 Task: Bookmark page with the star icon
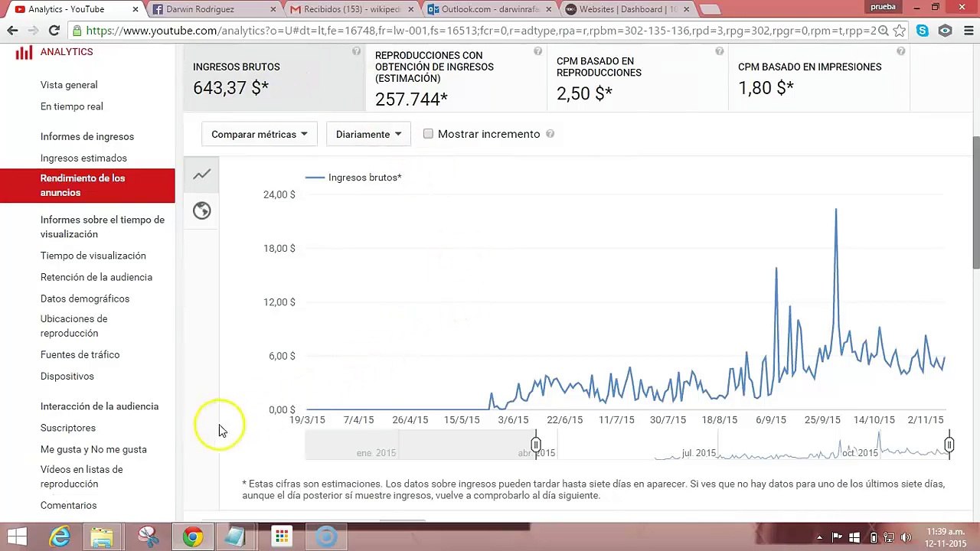tap(900, 31)
